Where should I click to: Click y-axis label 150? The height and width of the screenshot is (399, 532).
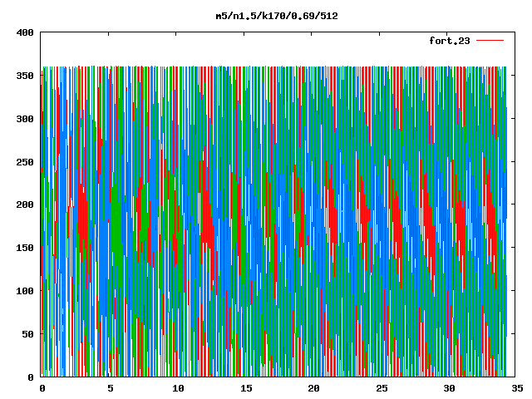pos(25,248)
